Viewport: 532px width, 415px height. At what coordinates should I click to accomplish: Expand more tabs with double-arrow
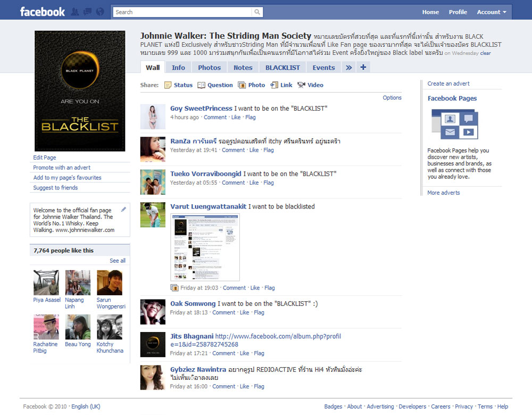[349, 68]
